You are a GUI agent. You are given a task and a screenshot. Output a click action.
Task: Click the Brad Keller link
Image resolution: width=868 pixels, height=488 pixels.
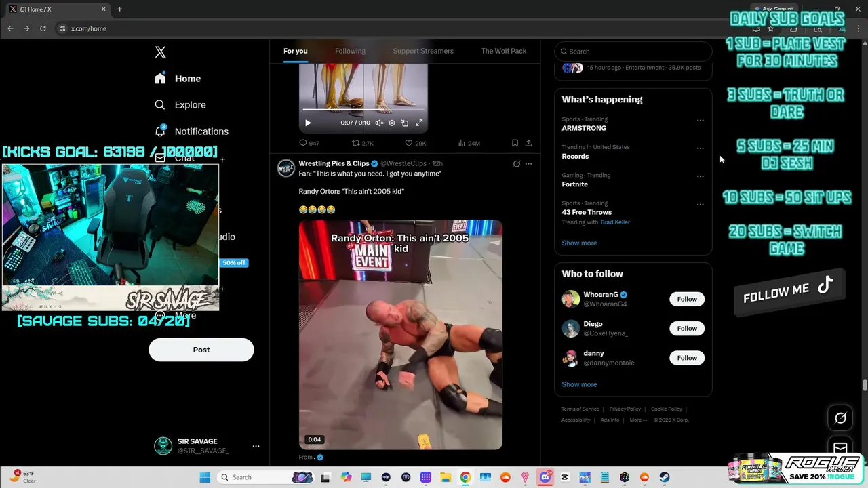[615, 222]
